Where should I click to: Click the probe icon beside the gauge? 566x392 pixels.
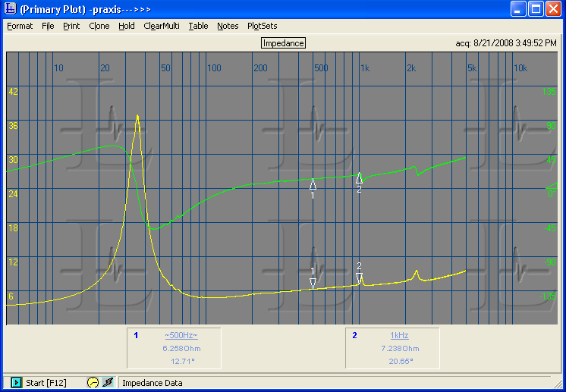(x=108, y=383)
